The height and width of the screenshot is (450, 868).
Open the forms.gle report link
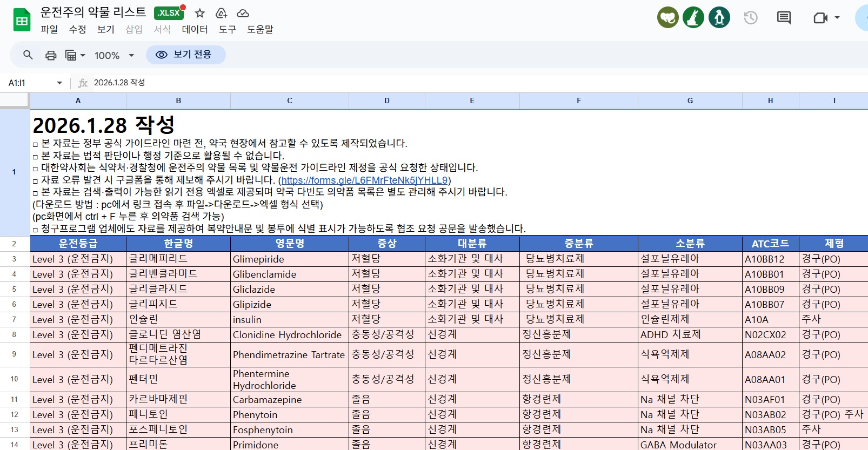364,180
